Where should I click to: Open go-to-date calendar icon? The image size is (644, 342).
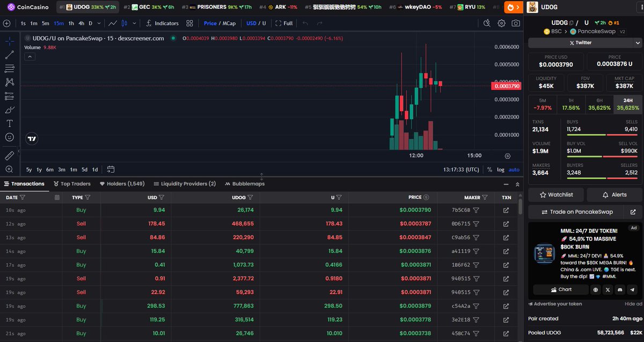click(x=111, y=170)
